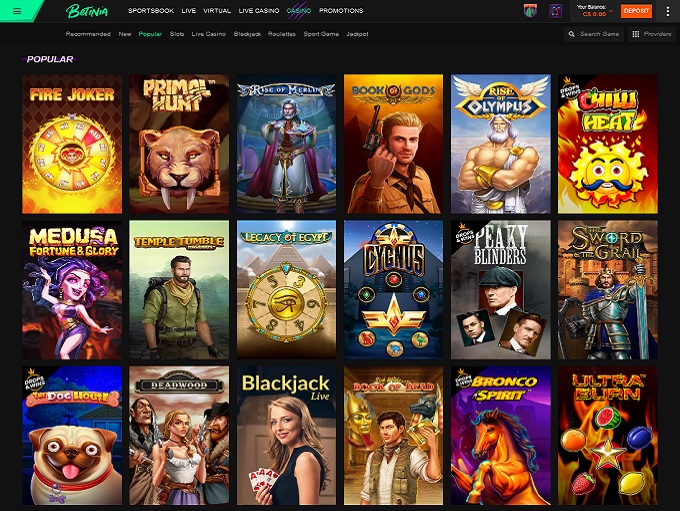This screenshot has width=680, height=511.
Task: Switch to the Slots category tab
Action: coord(177,34)
